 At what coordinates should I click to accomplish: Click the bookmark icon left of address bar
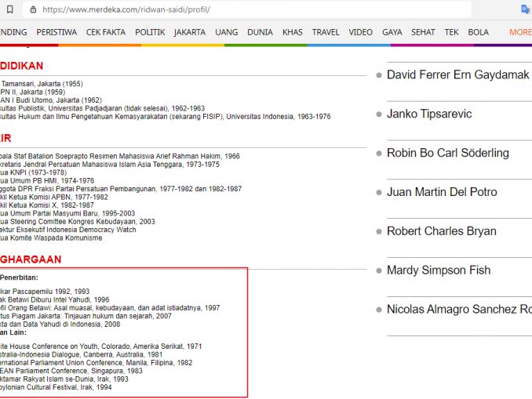[x=10, y=9]
